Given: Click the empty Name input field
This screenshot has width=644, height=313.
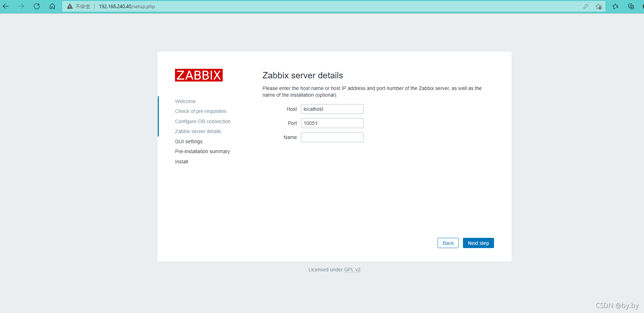Looking at the screenshot, I should [332, 137].
